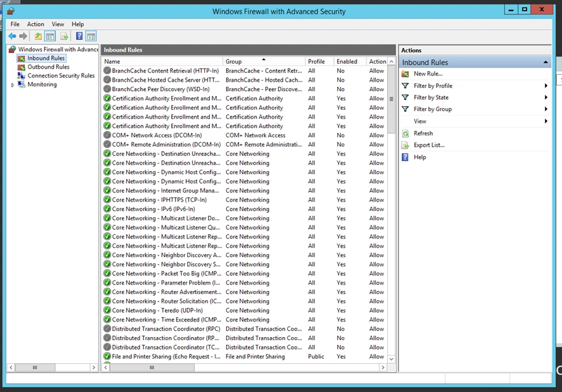Sort by the Group column header

[264, 61]
